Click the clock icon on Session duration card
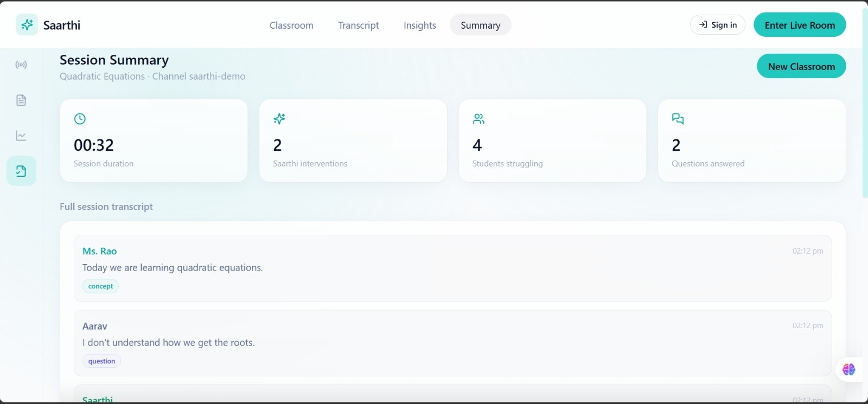 tap(80, 119)
